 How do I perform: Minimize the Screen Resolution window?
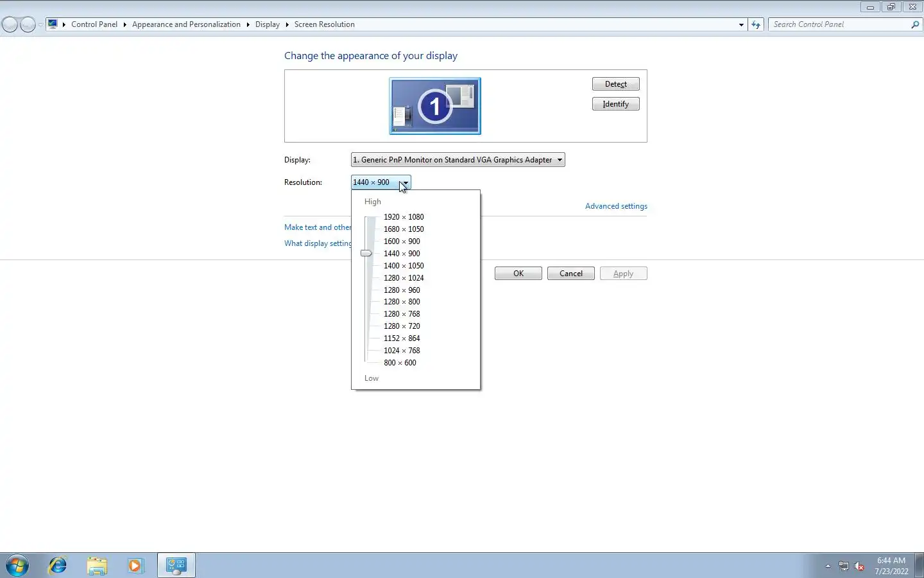870,7
